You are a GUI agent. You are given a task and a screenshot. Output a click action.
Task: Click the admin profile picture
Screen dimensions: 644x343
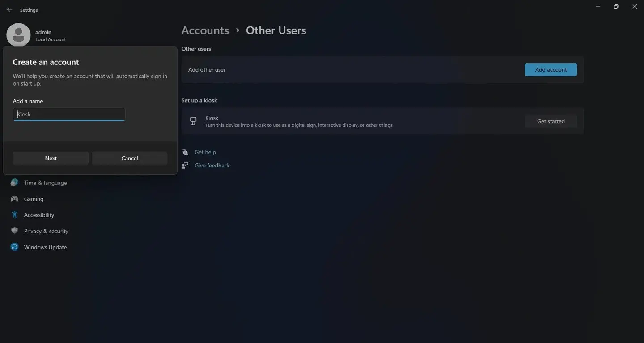(18, 34)
